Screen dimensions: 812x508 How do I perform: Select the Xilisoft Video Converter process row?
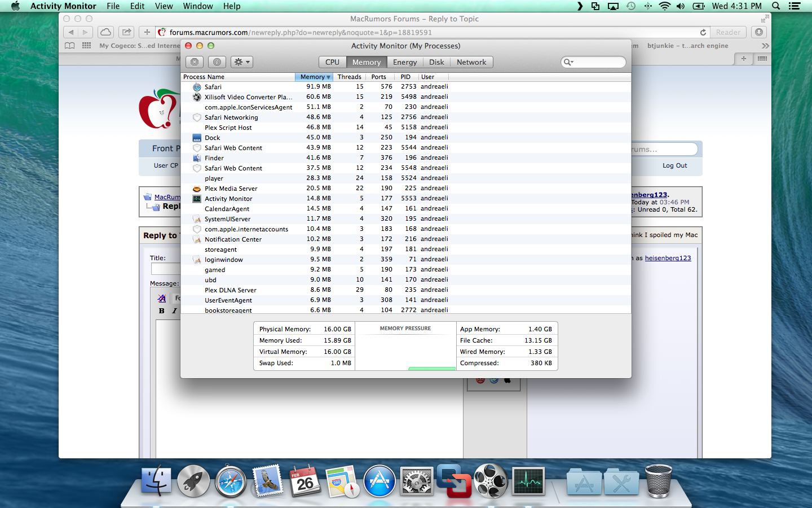pyautogui.click(x=406, y=97)
